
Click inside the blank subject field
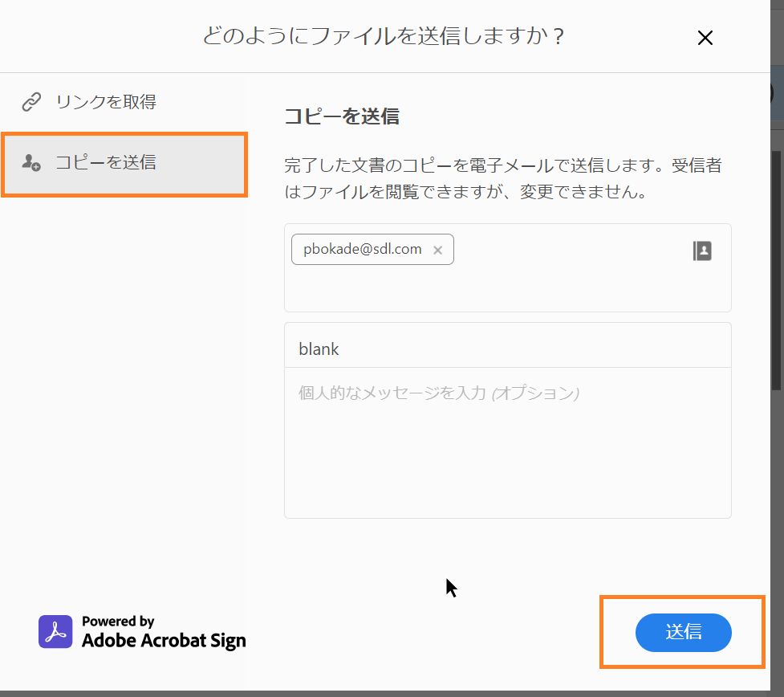[506, 348]
